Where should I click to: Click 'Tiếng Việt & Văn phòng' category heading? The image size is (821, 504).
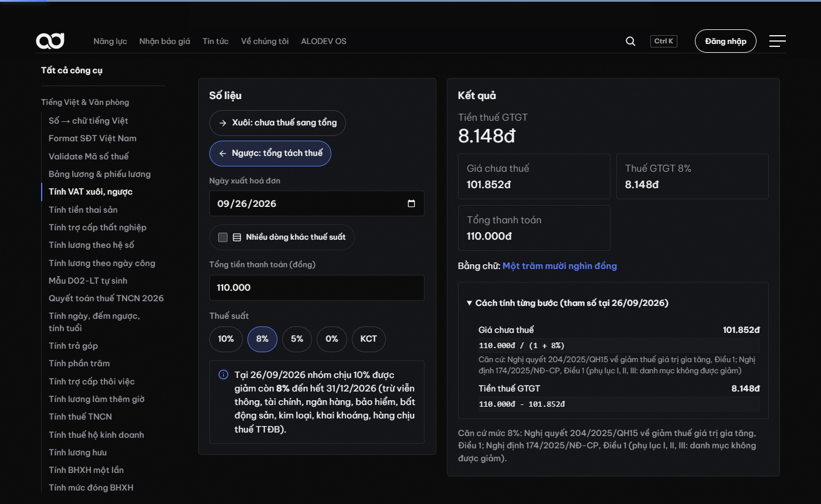85,102
